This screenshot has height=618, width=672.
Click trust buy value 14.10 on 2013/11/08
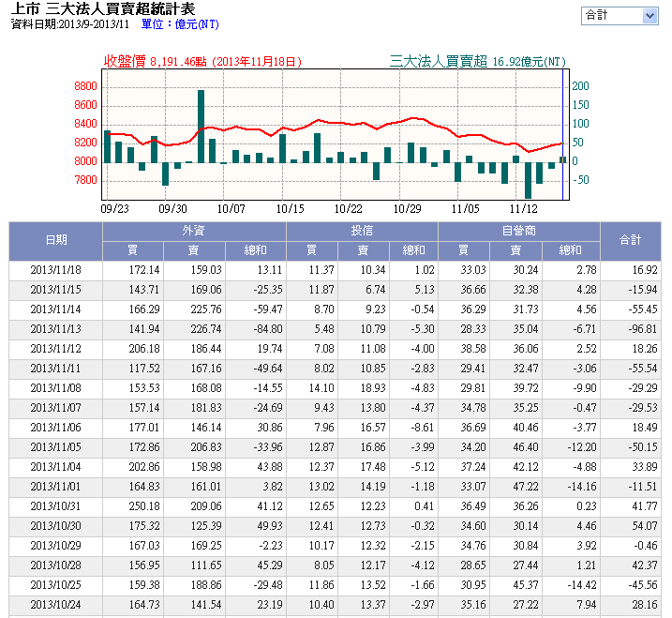[321, 388]
